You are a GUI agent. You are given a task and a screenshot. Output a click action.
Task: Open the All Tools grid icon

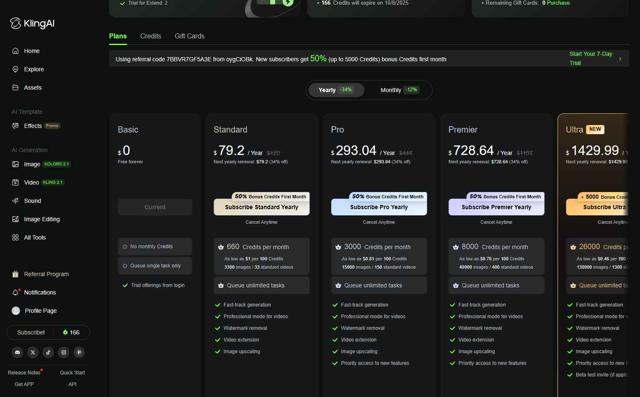coord(16,237)
